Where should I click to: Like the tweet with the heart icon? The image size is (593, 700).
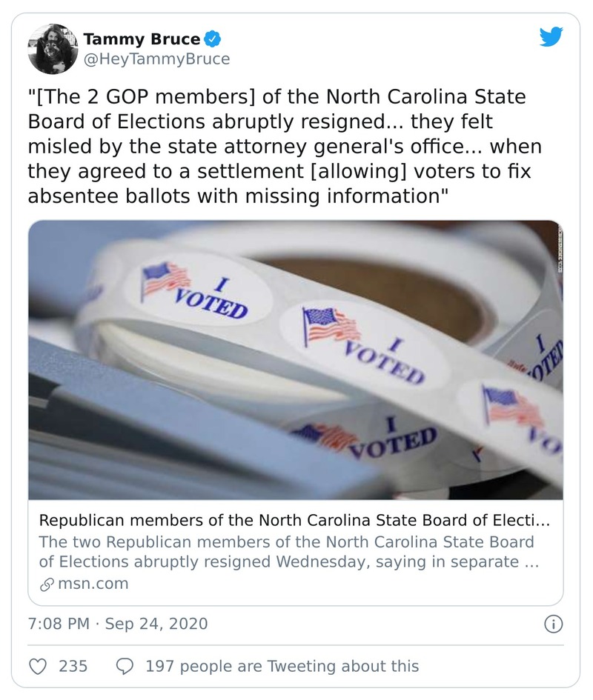[38, 666]
